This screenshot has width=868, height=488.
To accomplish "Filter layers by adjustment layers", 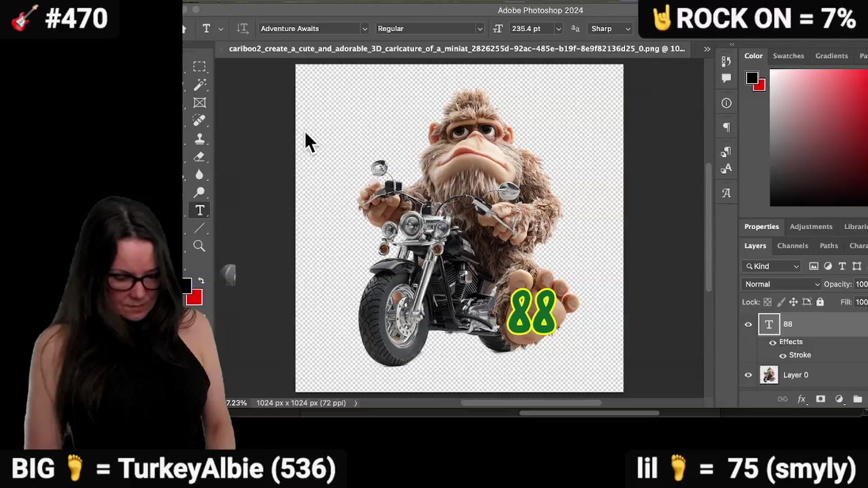I will click(x=828, y=266).
